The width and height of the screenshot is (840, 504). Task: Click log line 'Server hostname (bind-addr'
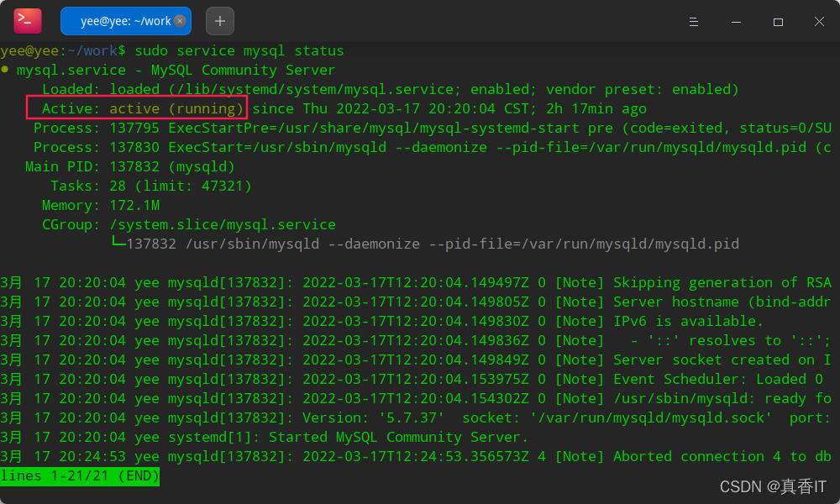tap(416, 302)
